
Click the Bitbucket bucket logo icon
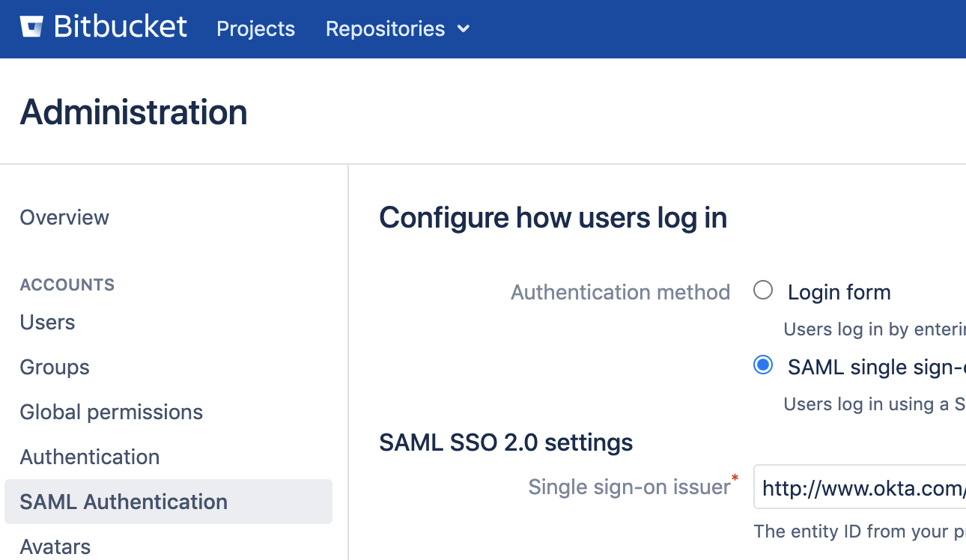(x=31, y=28)
